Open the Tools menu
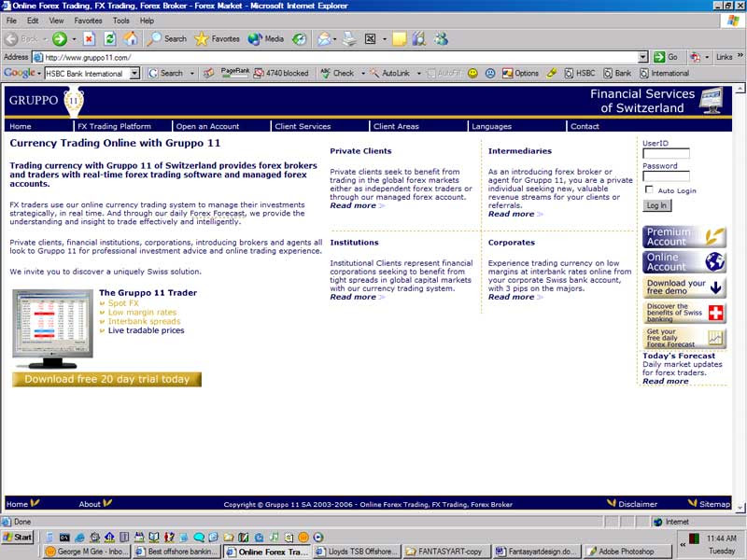Screen dimensions: 747x560 pos(121,21)
